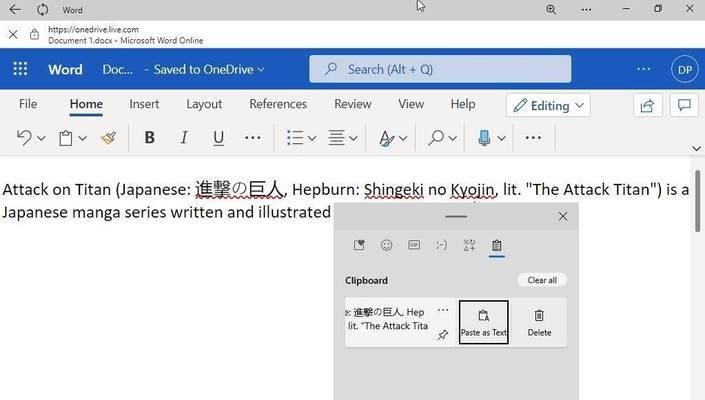Open the Help tab

click(463, 104)
